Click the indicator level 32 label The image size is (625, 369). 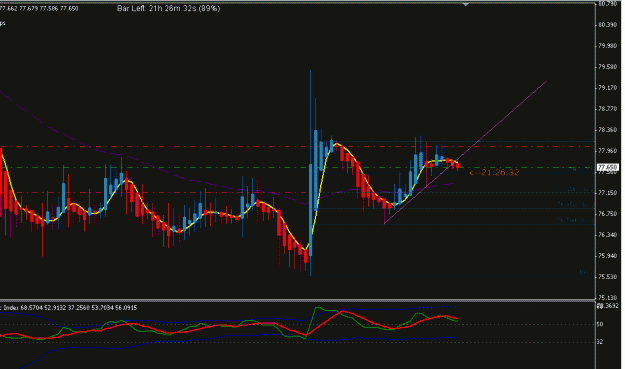[x=600, y=342]
